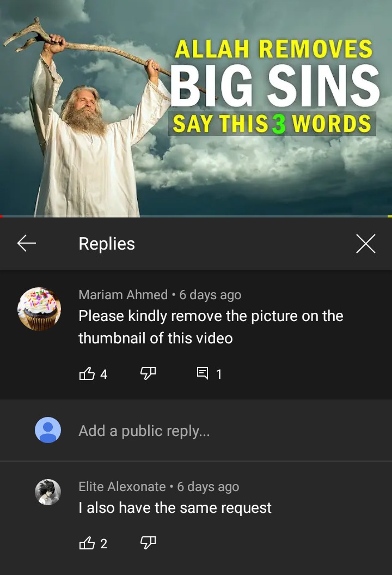Like Mariam Ahmed's comment
The height and width of the screenshot is (575, 392).
[x=87, y=373]
